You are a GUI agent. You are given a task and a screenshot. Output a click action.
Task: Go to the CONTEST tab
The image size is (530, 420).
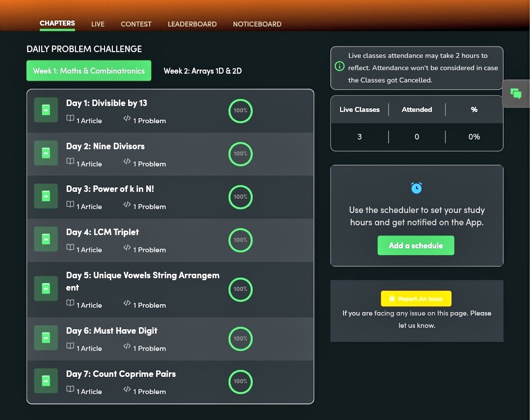pos(136,24)
